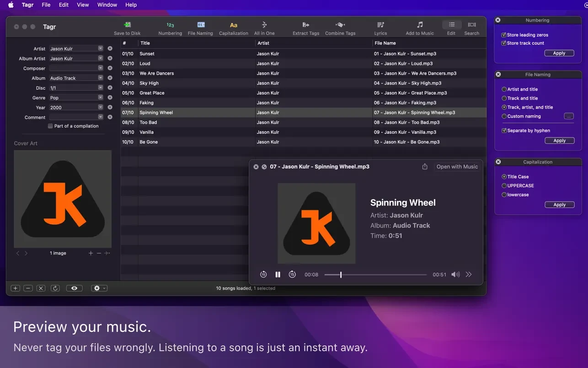Image resolution: width=588 pixels, height=368 pixels.
Task: Uncheck Store leading zeros
Action: click(x=504, y=35)
